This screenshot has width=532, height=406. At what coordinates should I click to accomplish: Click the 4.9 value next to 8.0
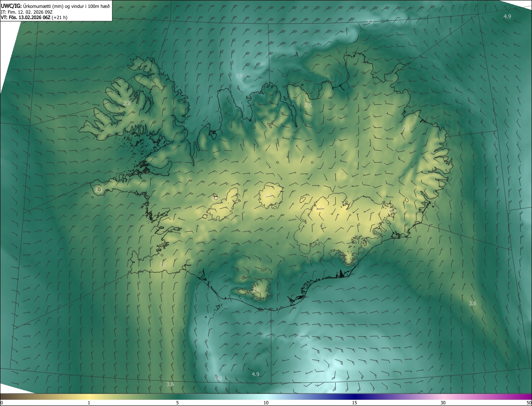256,374
